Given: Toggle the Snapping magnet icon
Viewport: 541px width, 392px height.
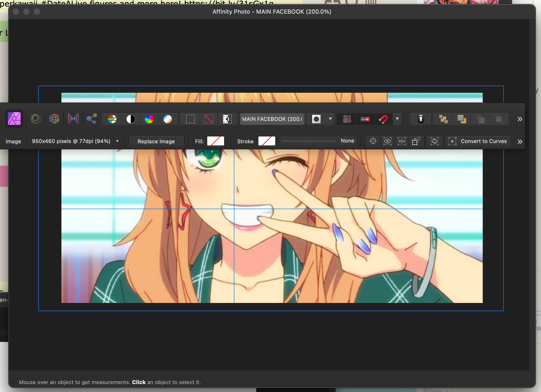Looking at the screenshot, I should [384, 119].
